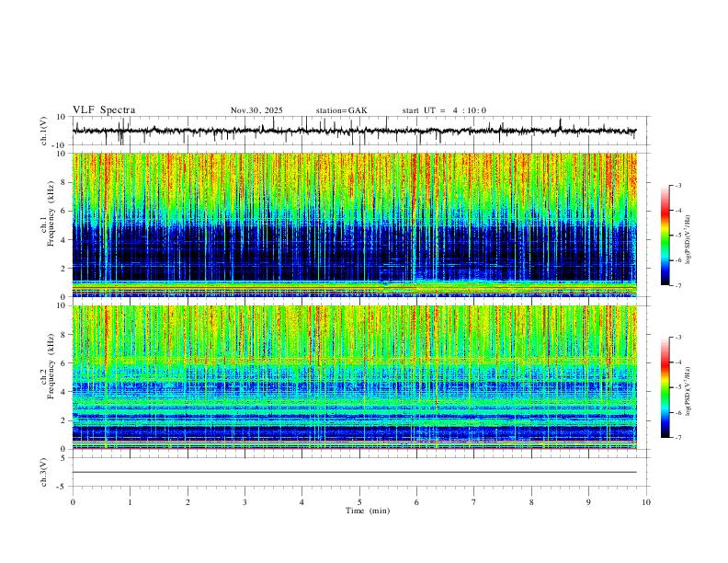Click the date 'Nov.30, 2025'

pos(256,110)
